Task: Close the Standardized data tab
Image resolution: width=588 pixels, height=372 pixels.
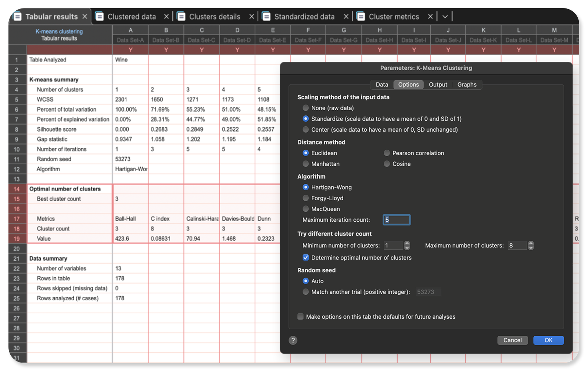Action: tap(346, 17)
